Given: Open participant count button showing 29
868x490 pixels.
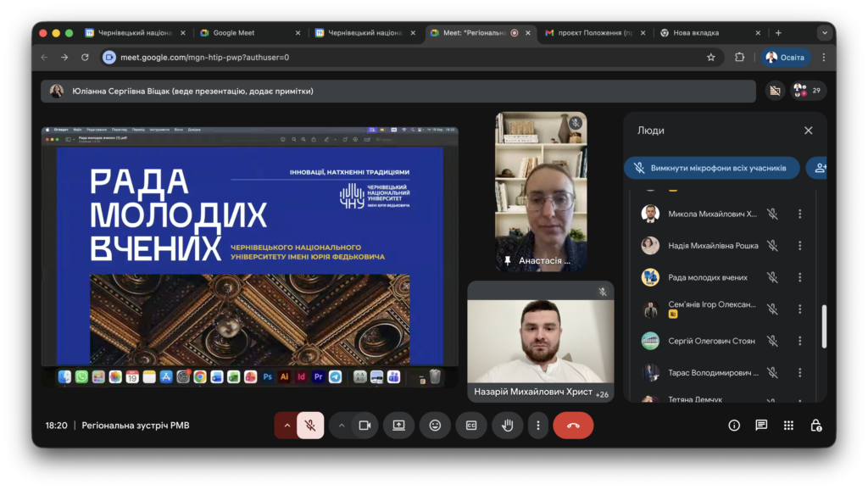Looking at the screenshot, I should click(x=808, y=91).
